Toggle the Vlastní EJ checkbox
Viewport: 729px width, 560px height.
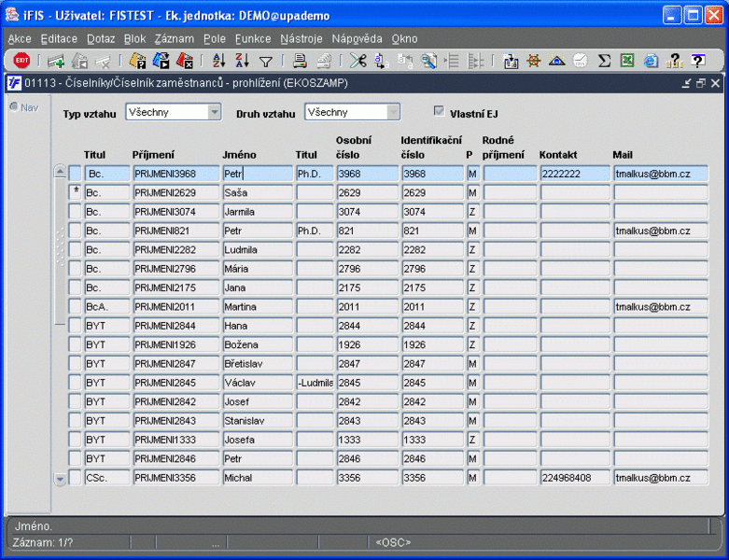point(439,112)
